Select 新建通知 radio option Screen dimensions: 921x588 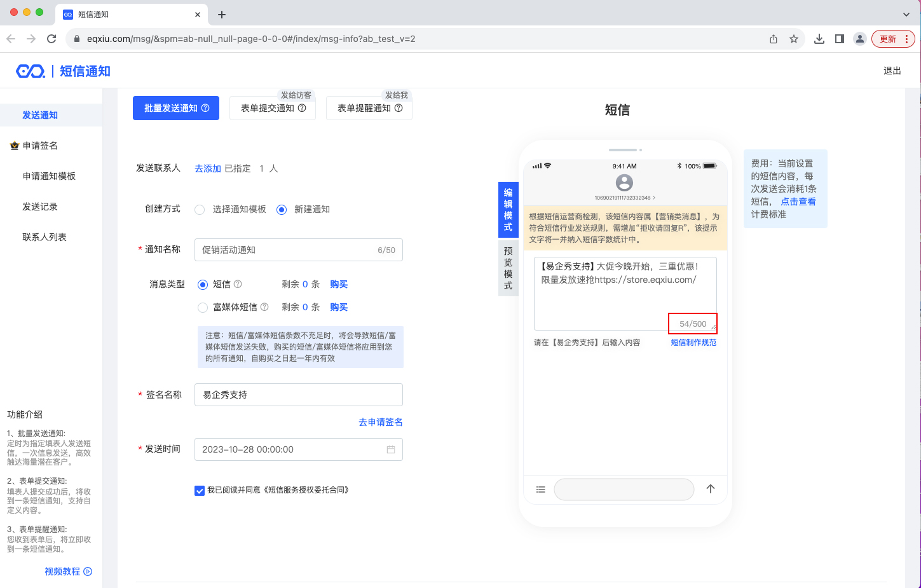(x=282, y=210)
